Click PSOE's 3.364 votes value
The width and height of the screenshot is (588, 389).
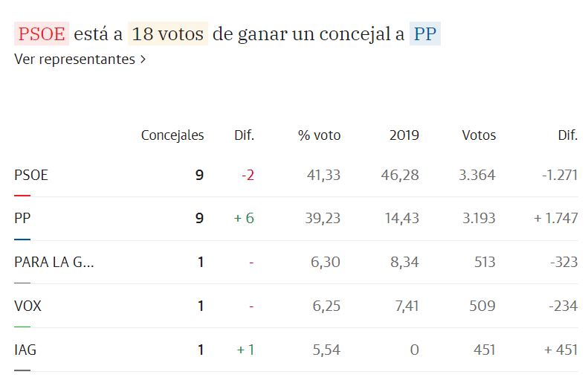tap(477, 176)
